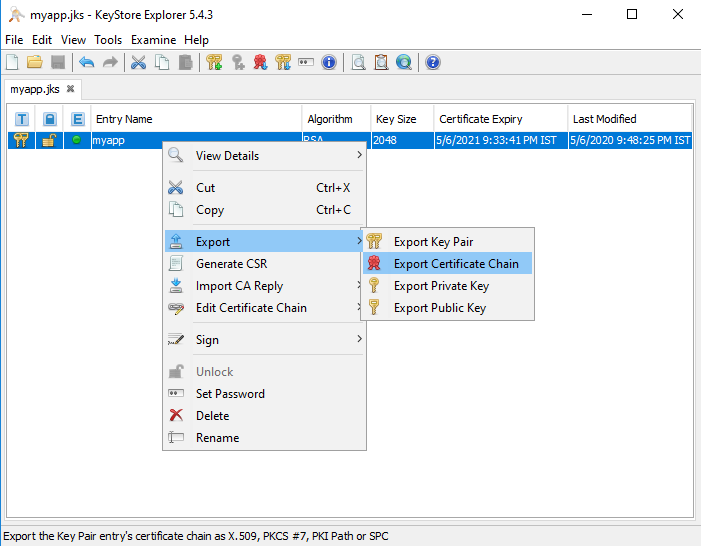Click the Cut scissors toolbar icon

139,62
